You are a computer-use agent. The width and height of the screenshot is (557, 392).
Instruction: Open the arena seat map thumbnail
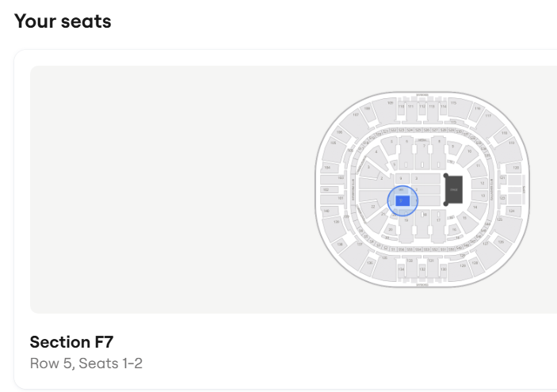(x=293, y=189)
